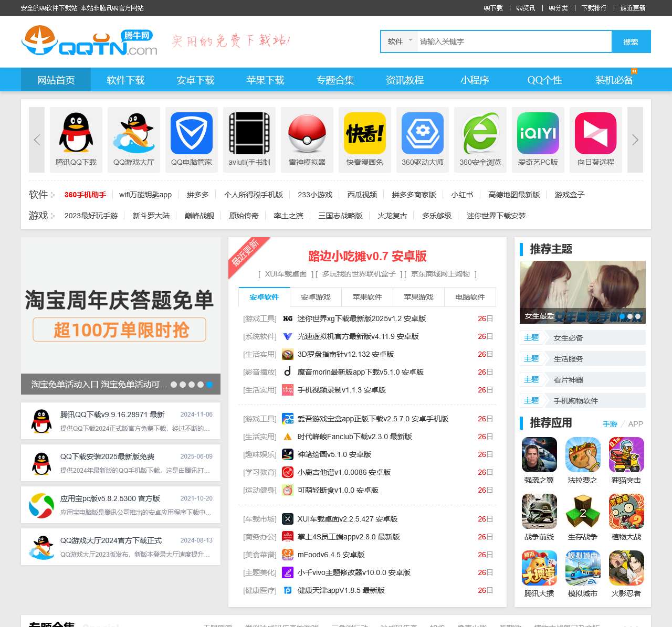Open the aviutl film strip icon

(x=249, y=133)
